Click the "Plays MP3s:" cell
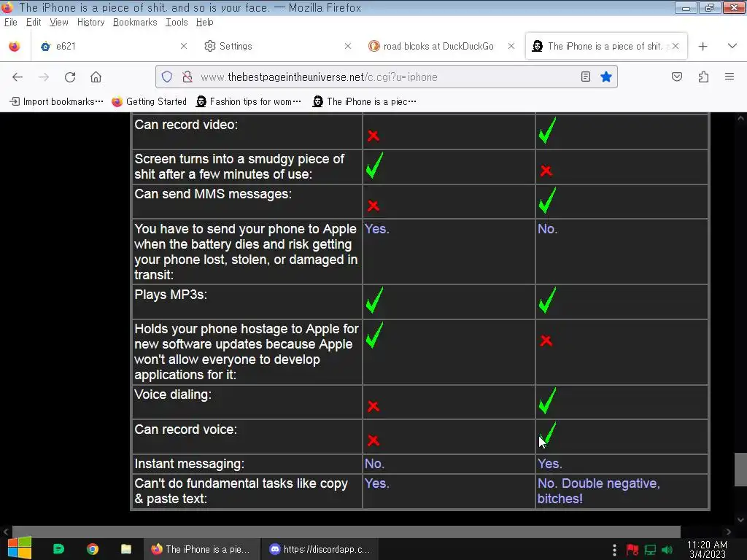The image size is (747, 560). 247,302
